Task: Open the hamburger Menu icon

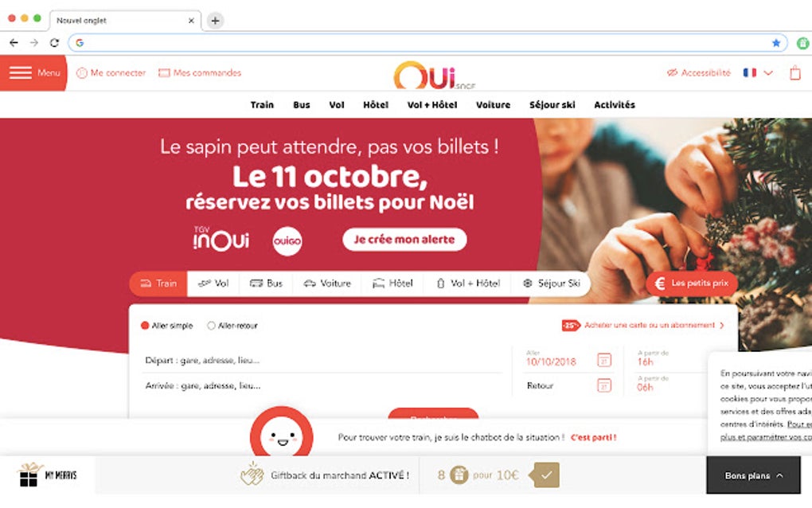Action: (21, 72)
